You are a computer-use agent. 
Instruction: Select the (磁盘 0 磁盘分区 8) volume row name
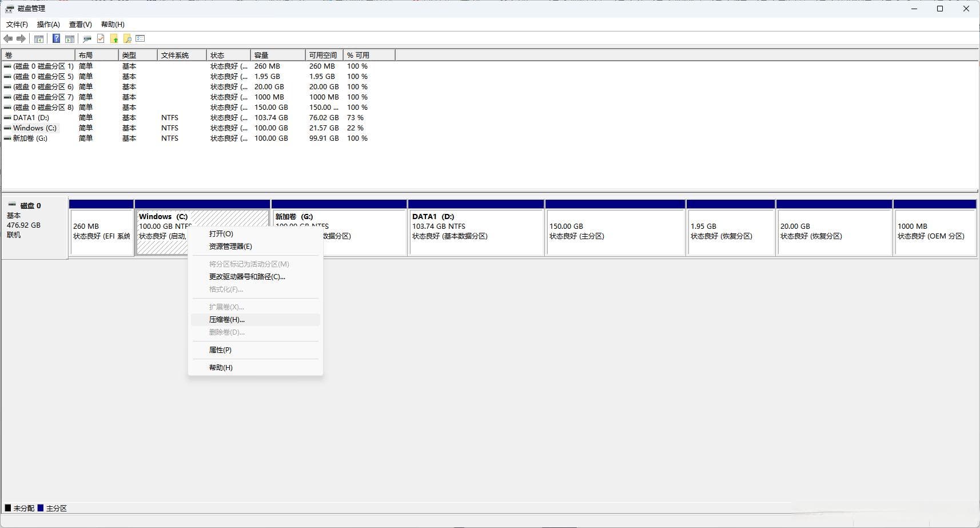43,108
